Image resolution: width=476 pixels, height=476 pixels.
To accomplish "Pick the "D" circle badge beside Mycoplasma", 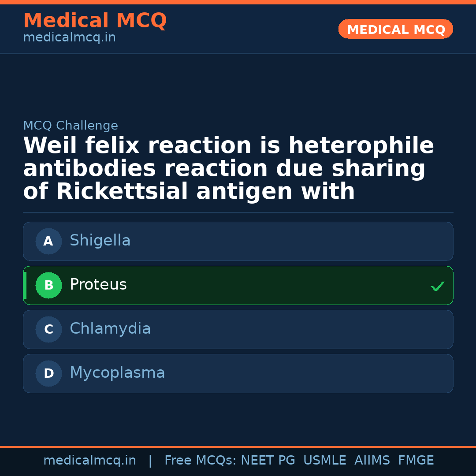I will point(48,373).
